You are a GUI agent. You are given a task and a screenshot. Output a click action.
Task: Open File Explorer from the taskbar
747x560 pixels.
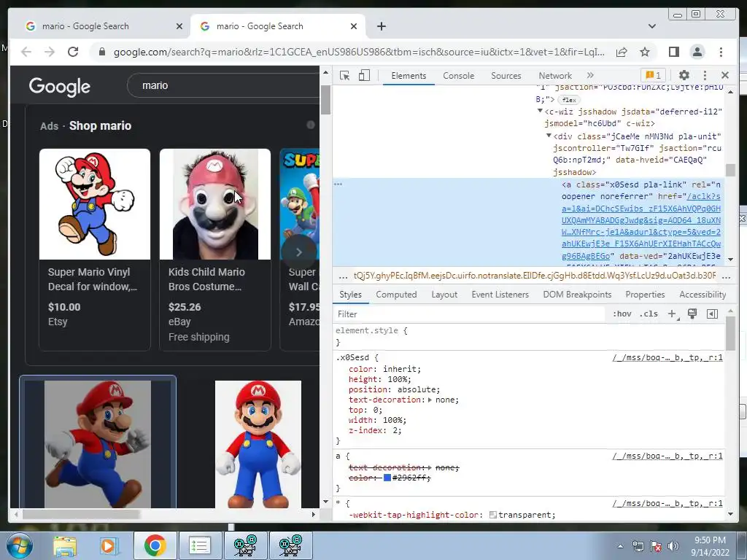coord(65,546)
